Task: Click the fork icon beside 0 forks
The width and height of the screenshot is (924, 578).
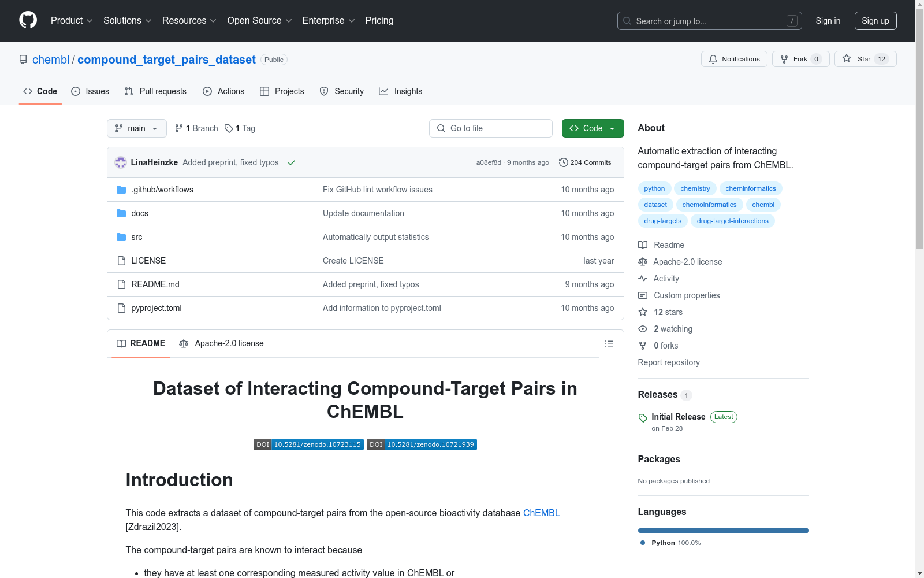Action: pyautogui.click(x=643, y=346)
